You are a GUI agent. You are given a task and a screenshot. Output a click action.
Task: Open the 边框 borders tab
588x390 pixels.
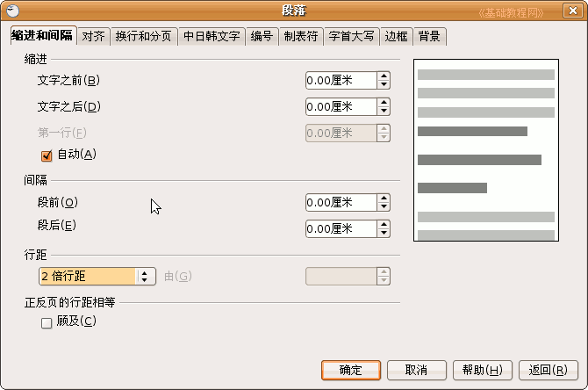pos(397,37)
